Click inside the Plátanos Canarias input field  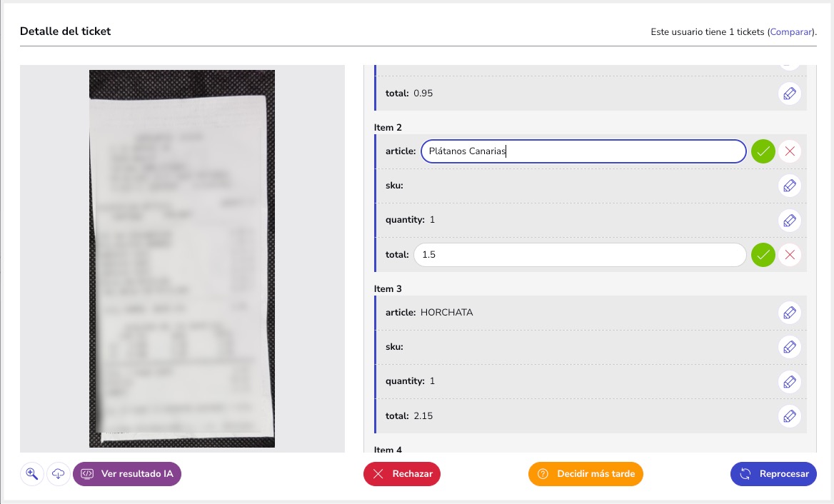(582, 151)
